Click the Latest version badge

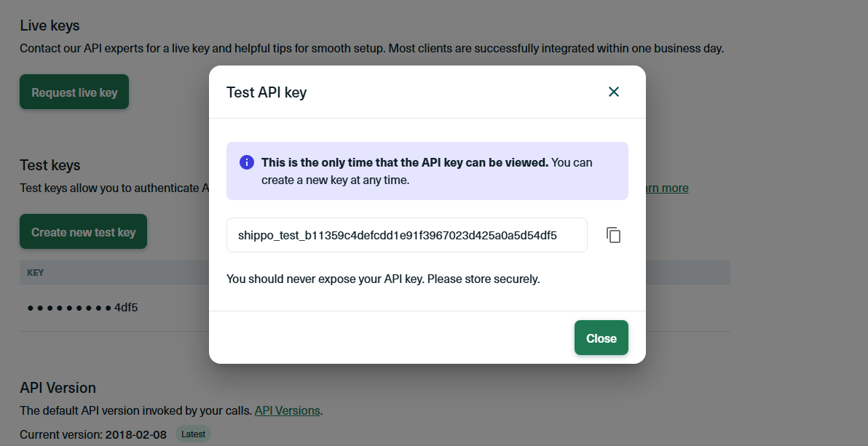[193, 434]
